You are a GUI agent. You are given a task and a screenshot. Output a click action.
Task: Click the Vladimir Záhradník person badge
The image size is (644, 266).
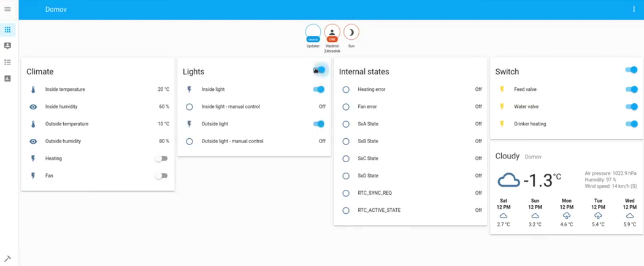tap(332, 33)
